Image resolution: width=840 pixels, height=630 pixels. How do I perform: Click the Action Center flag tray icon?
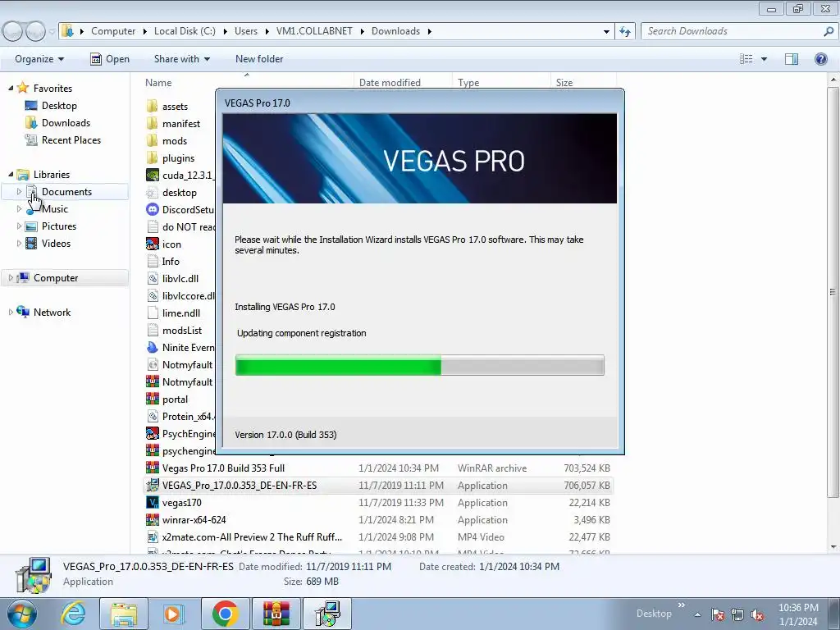pos(717,615)
